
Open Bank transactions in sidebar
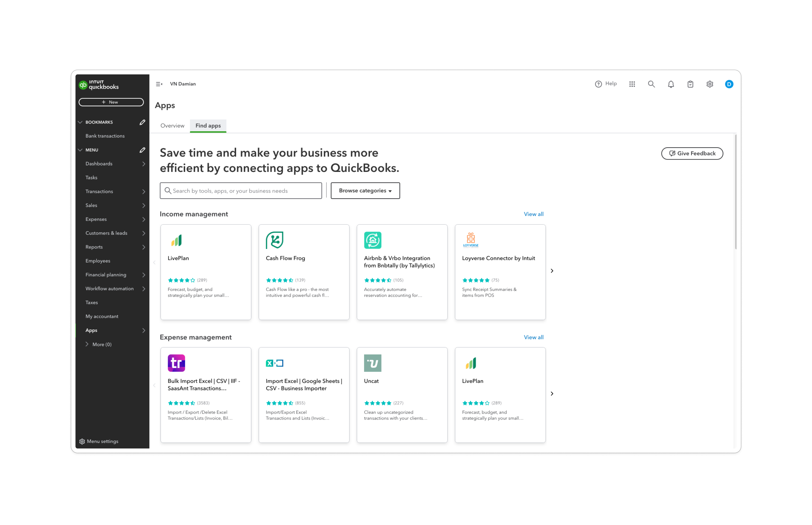coord(105,136)
